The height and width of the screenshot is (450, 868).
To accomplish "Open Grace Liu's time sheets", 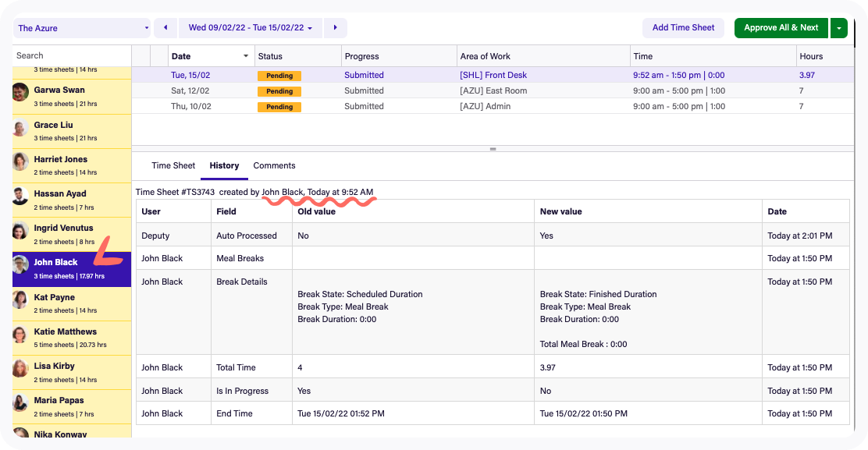I will [x=72, y=132].
